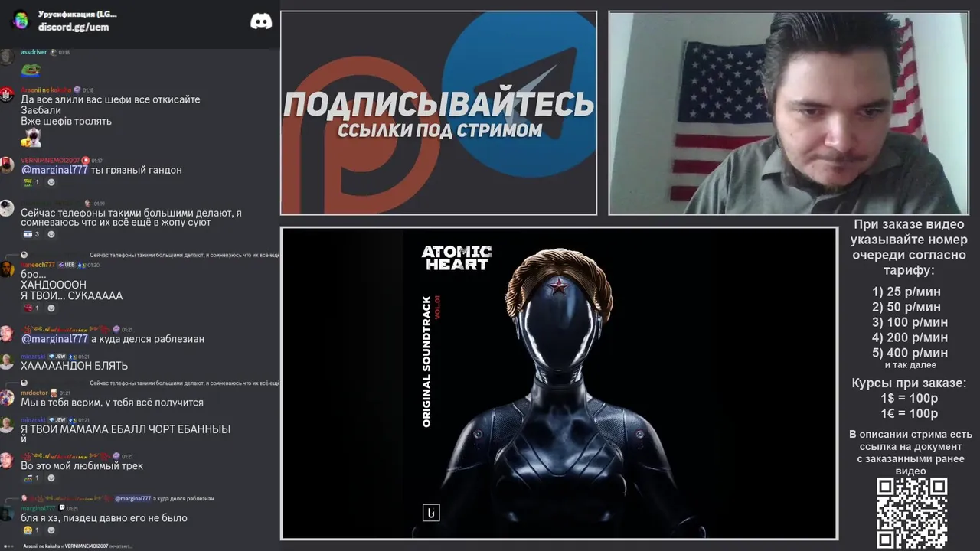Click small @marginal777 mention in the bottom reply preview

point(132,498)
